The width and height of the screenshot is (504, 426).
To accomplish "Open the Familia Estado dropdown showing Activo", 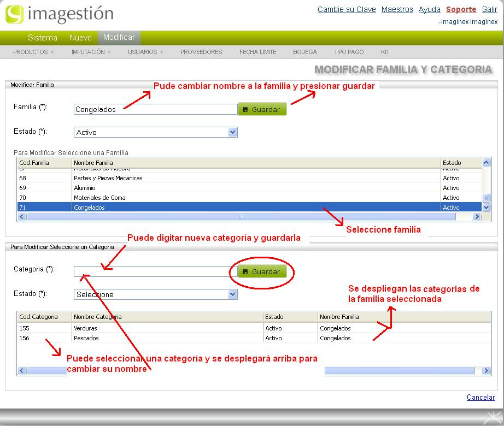I will point(156,132).
